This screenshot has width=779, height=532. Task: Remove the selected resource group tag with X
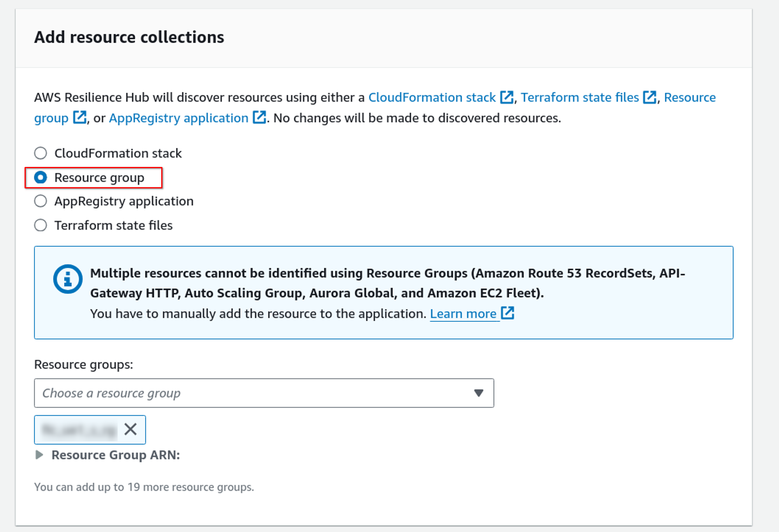click(x=130, y=430)
